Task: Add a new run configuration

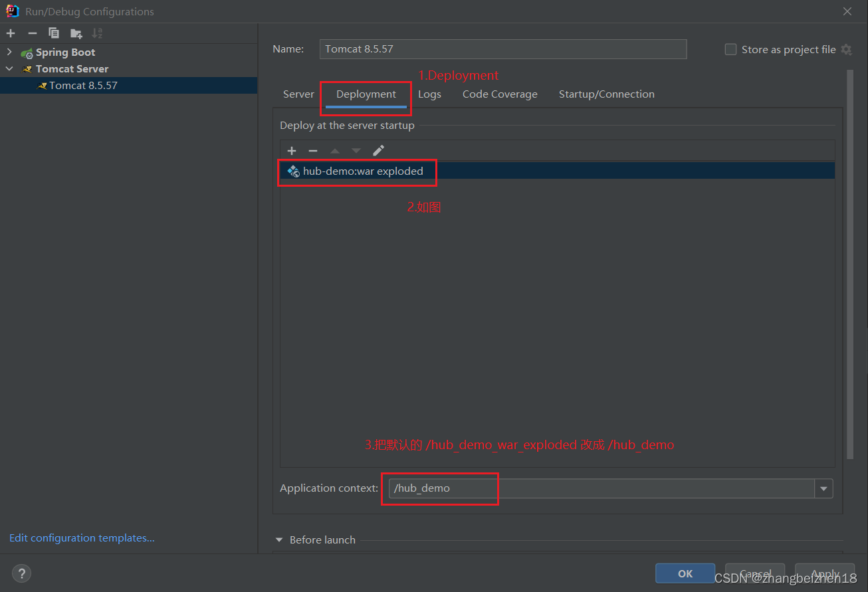Action: click(x=11, y=33)
